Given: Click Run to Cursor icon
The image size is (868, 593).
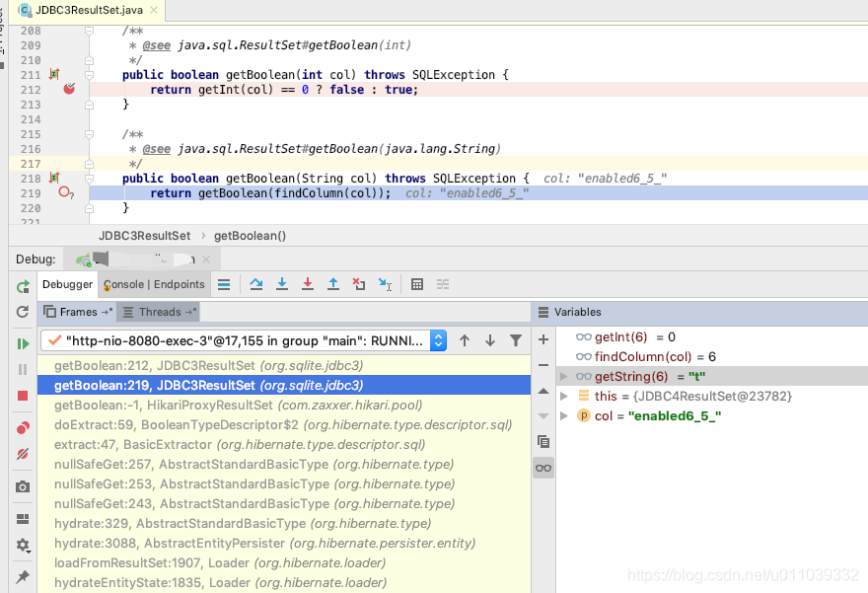Looking at the screenshot, I should 385,284.
